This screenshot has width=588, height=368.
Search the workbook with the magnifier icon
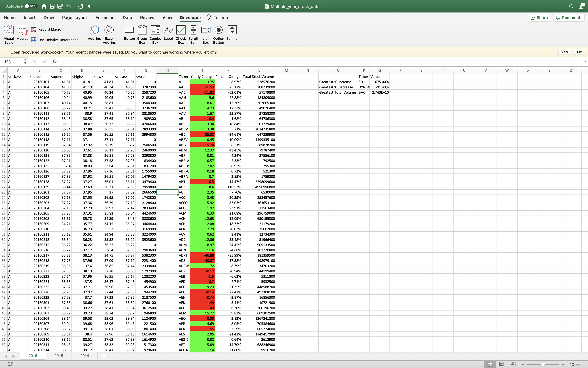(571, 6)
